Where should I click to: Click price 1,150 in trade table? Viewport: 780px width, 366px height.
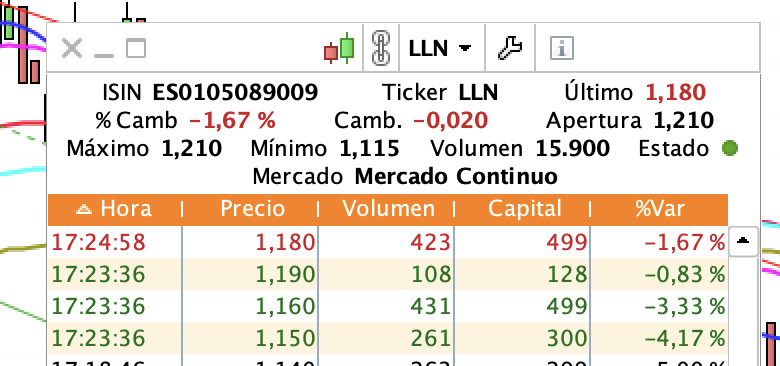click(286, 338)
